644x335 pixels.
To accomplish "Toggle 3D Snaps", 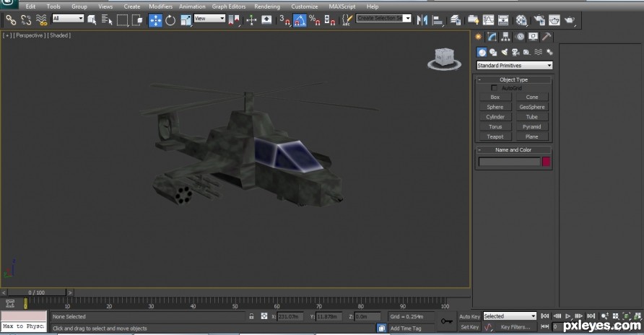I will [284, 19].
